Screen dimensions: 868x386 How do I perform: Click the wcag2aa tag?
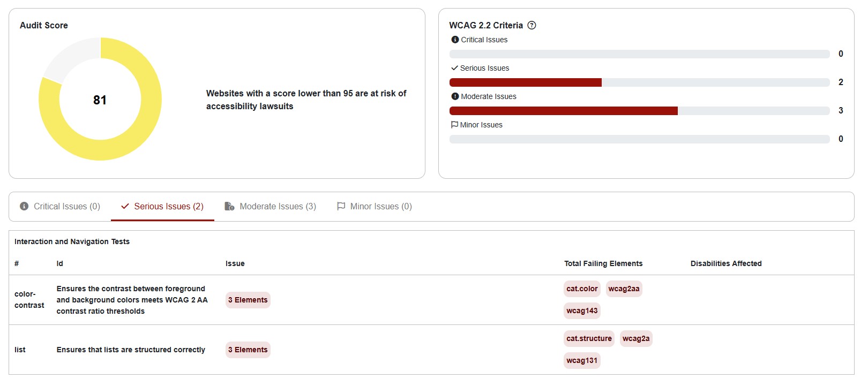click(x=624, y=289)
